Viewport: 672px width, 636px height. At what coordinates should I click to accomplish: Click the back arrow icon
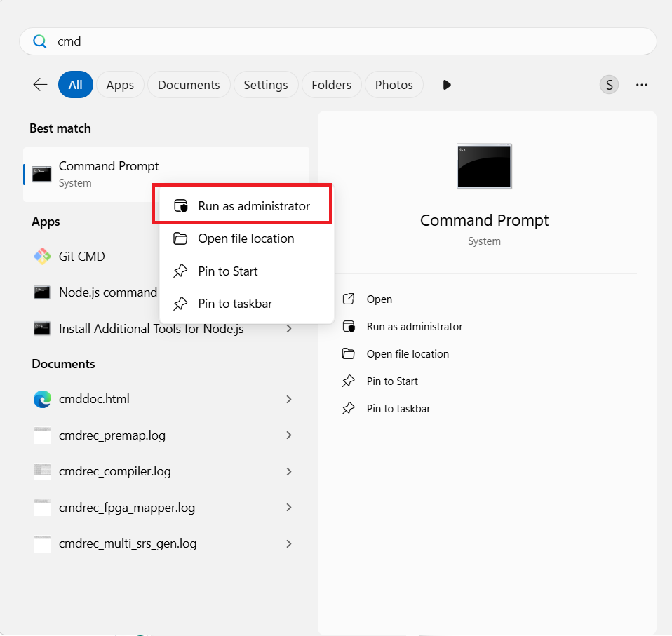pyautogui.click(x=40, y=85)
